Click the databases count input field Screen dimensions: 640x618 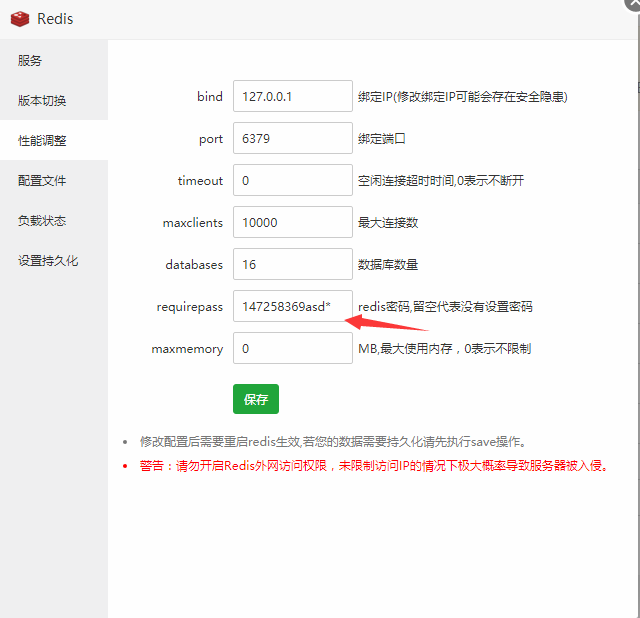click(292, 265)
